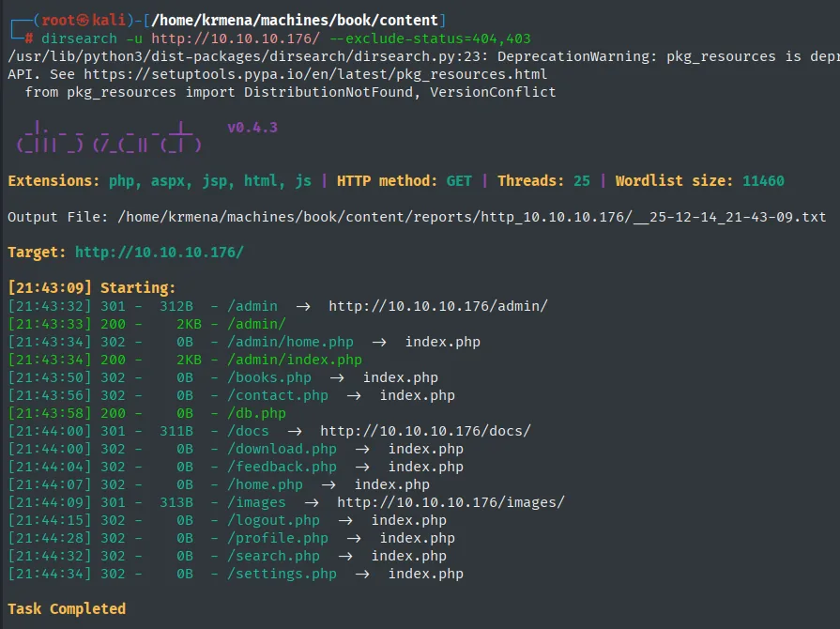Click the /images result path

pyautogui.click(x=256, y=502)
